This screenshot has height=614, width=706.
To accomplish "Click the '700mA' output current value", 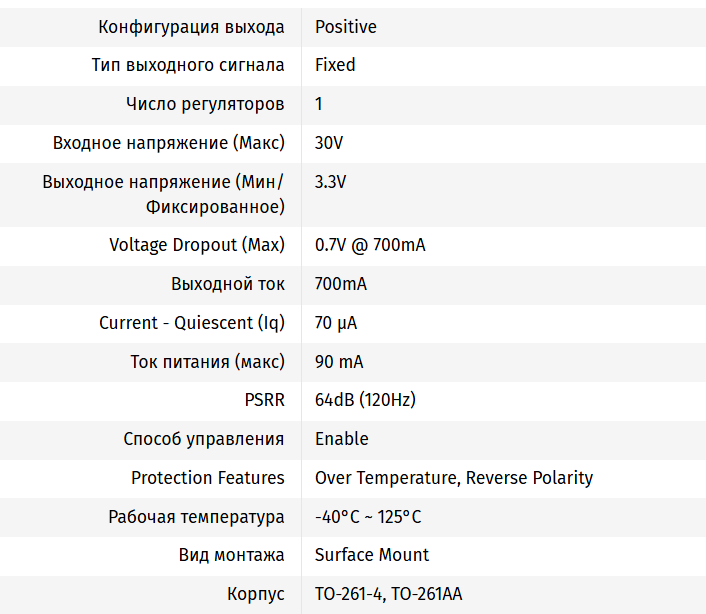I will pos(341,284).
